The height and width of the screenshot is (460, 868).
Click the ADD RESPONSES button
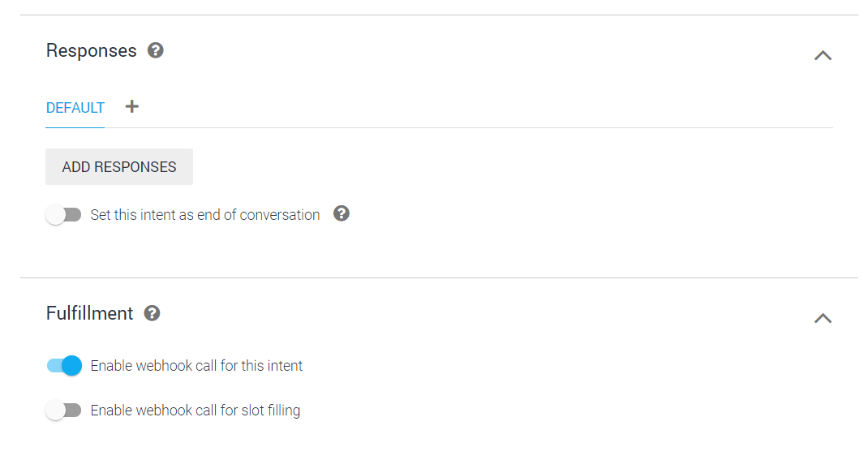pyautogui.click(x=119, y=167)
